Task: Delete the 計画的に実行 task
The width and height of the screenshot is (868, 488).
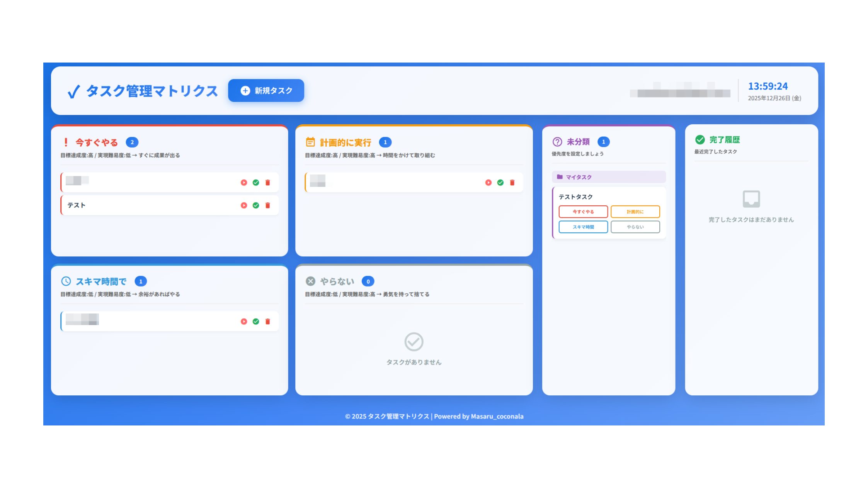Action: pyautogui.click(x=512, y=183)
